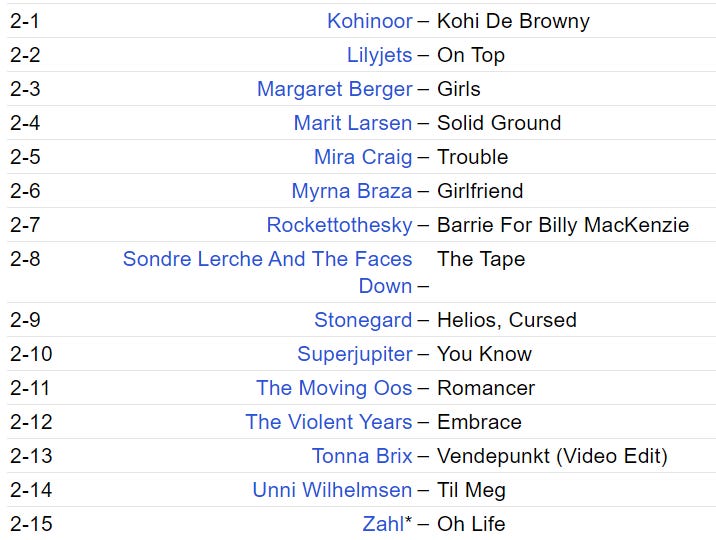Click track title Helios, Cursed

click(x=506, y=320)
